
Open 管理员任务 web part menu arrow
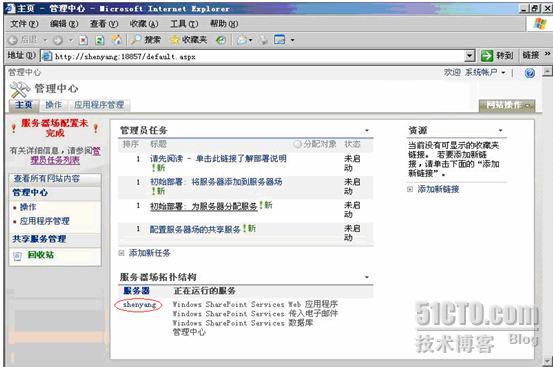367,131
